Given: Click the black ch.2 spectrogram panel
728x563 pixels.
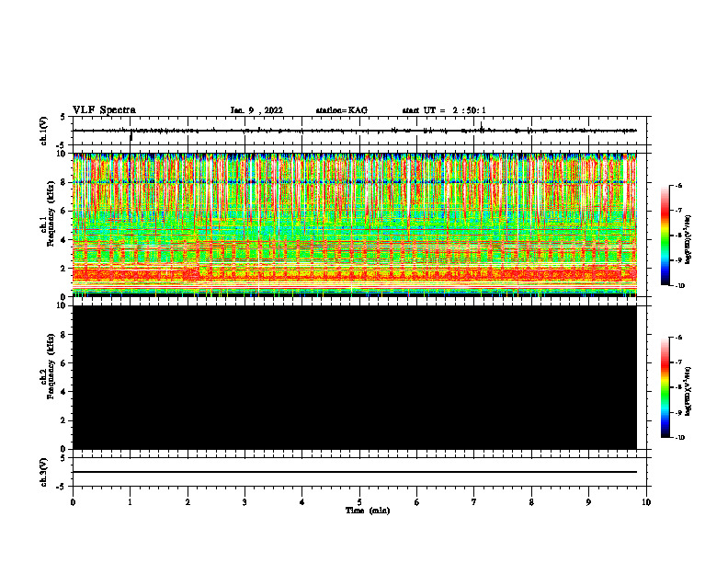Looking at the screenshot, I should tap(355, 377).
